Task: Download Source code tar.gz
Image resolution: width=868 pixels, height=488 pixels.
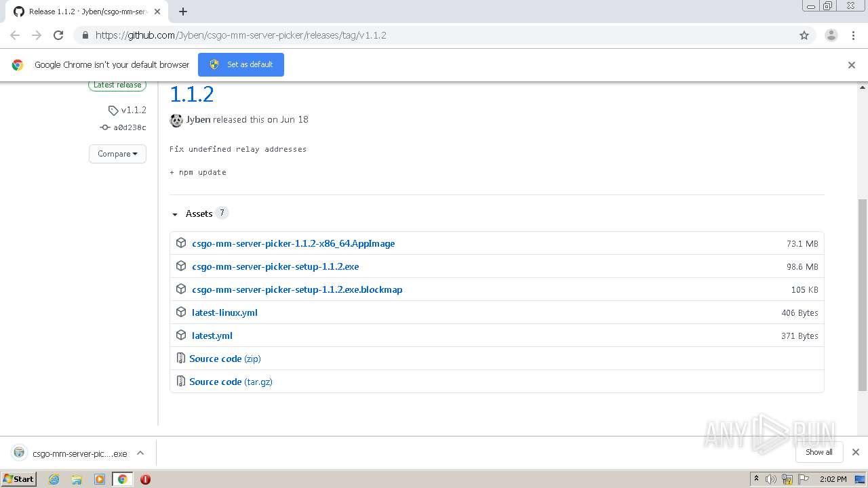Action: 231,382
